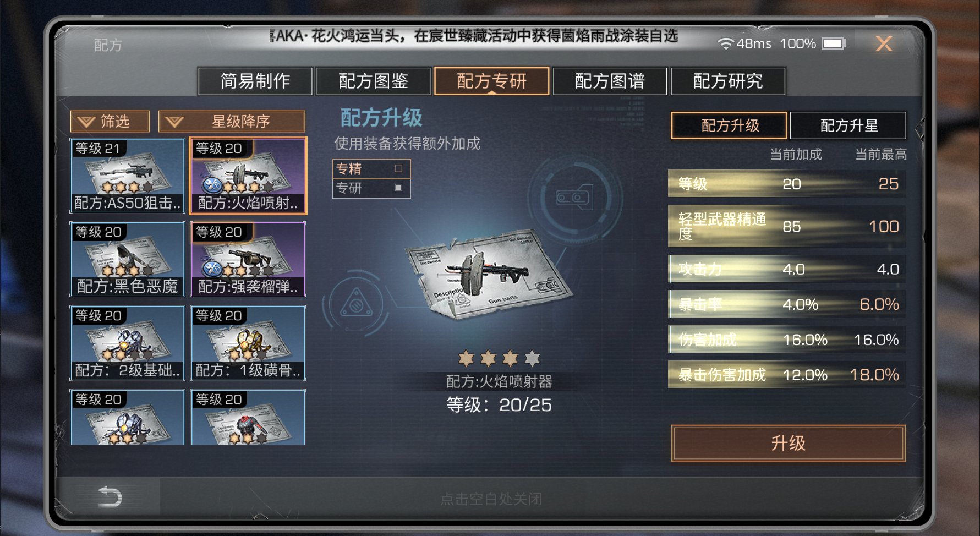Open the 配方研究 tab
Viewport: 980px width, 536px height.
click(x=728, y=81)
